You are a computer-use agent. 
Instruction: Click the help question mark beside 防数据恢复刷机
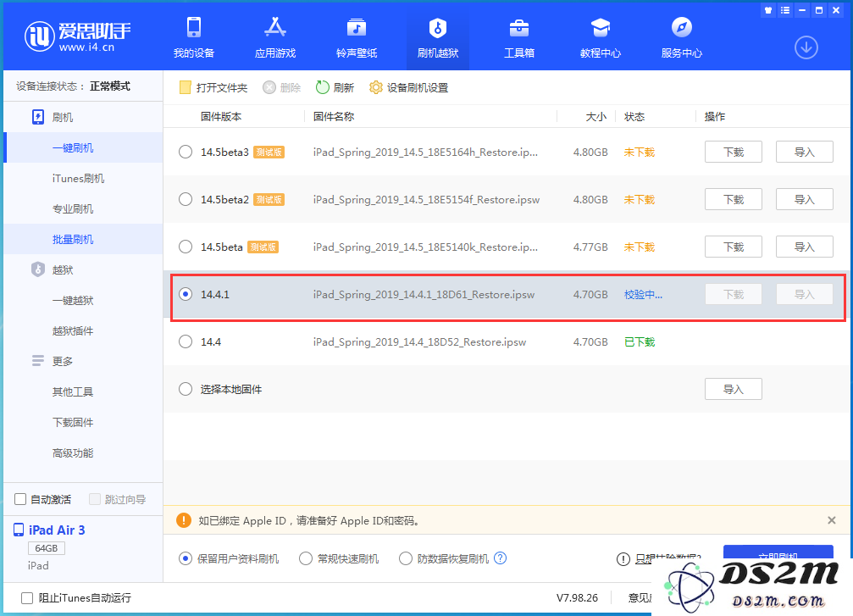click(501, 558)
